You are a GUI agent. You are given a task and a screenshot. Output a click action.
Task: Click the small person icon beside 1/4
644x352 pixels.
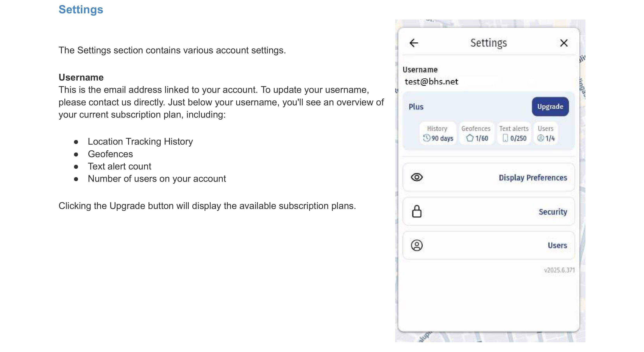click(x=541, y=138)
